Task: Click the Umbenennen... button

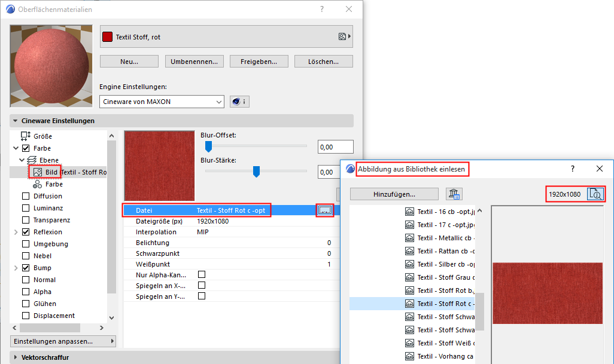Action: (194, 62)
